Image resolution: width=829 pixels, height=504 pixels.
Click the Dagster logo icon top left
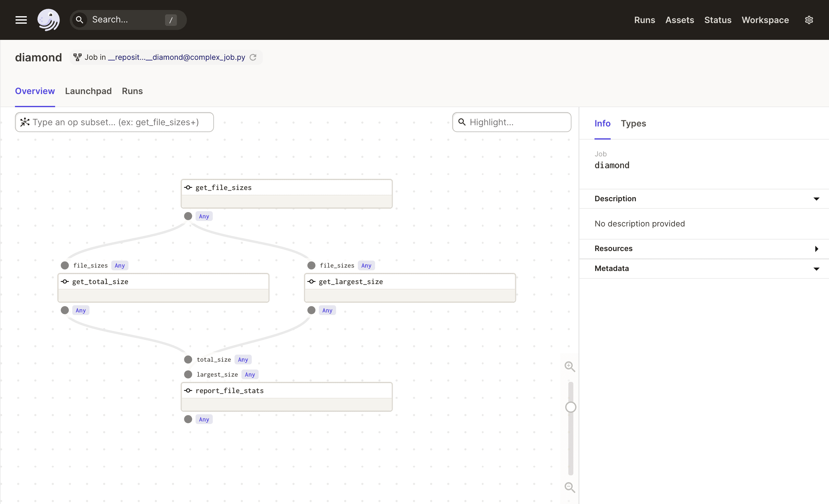click(x=50, y=20)
